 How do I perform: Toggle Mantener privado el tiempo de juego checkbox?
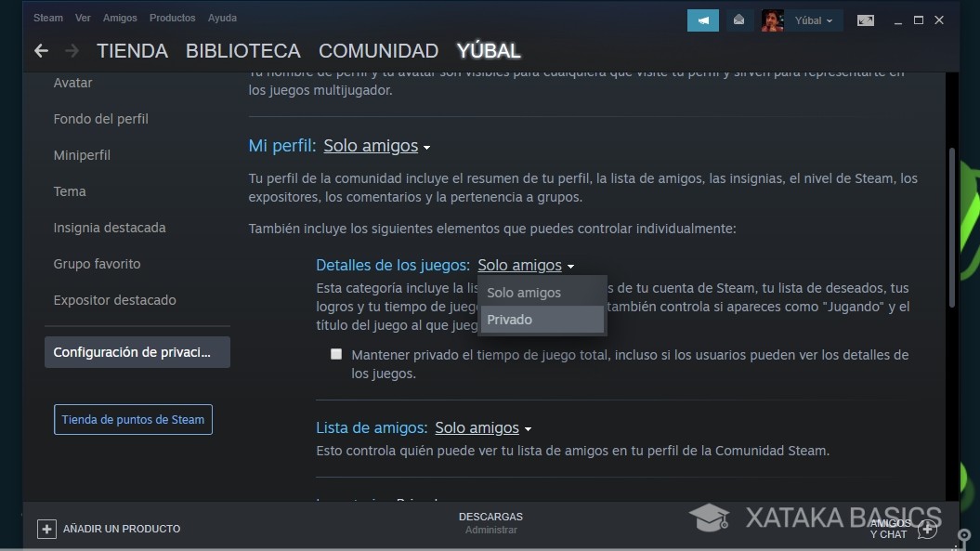tap(336, 355)
